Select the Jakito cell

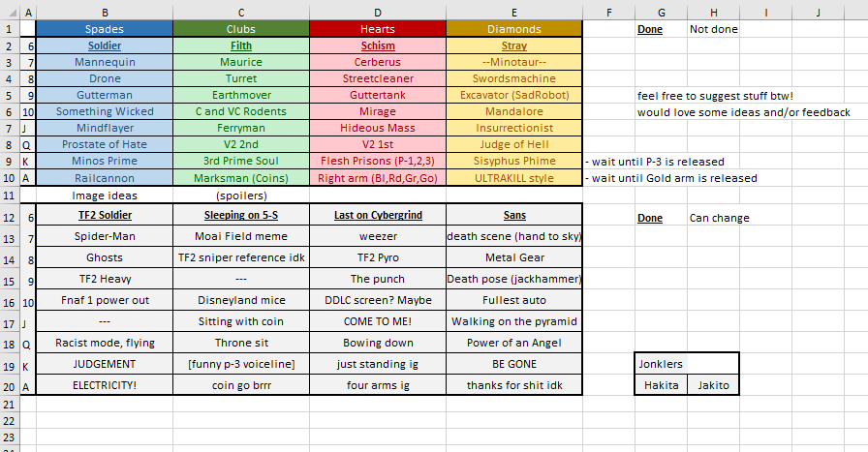(x=713, y=384)
